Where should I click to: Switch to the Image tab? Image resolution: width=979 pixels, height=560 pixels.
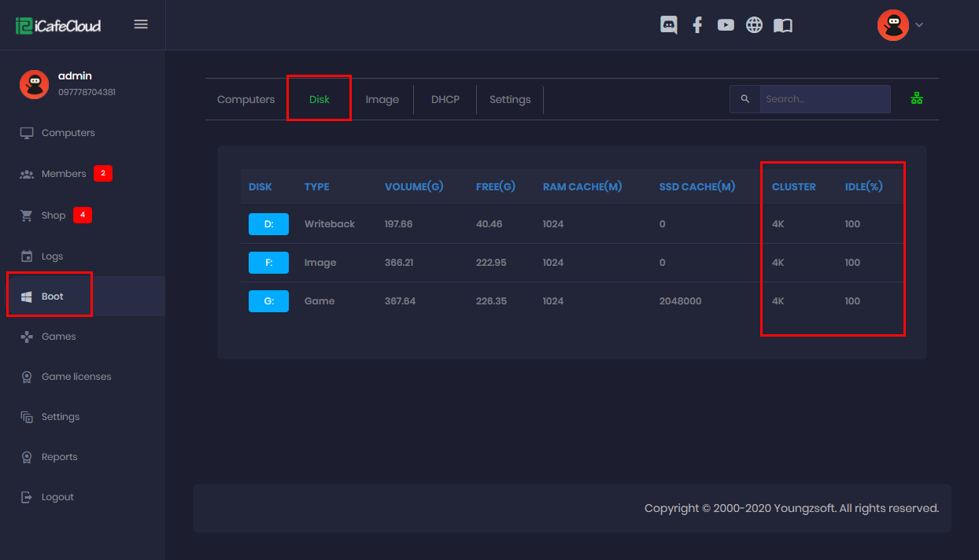(x=382, y=99)
